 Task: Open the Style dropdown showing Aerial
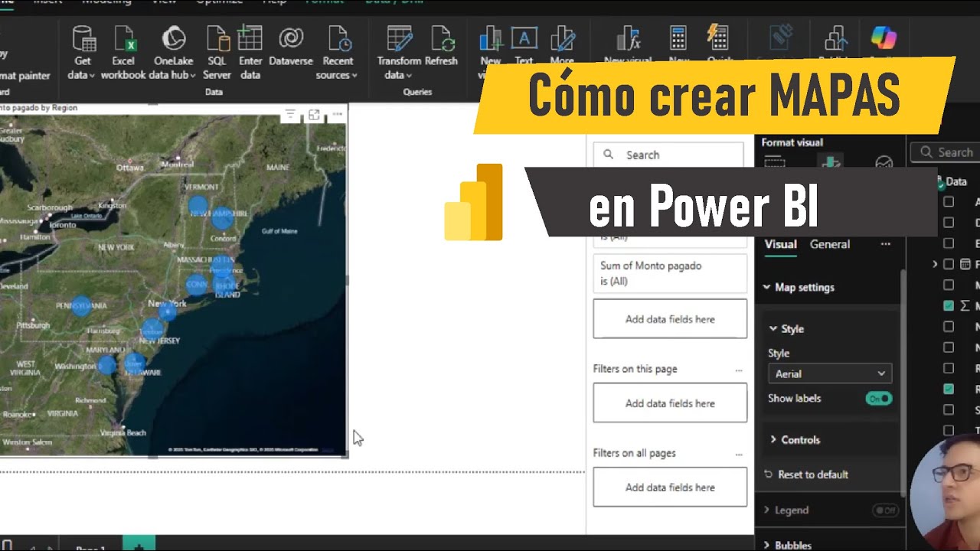830,373
